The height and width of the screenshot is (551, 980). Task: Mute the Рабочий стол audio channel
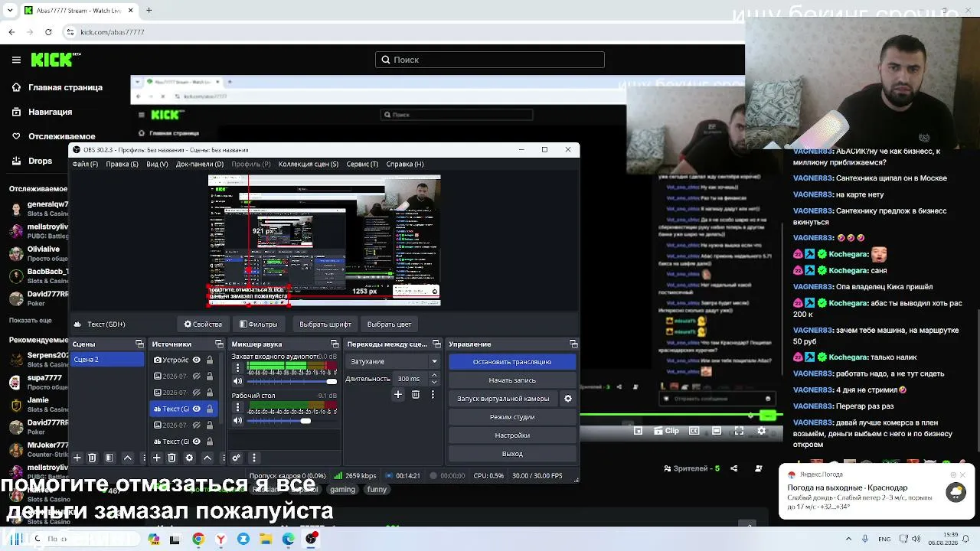point(237,420)
